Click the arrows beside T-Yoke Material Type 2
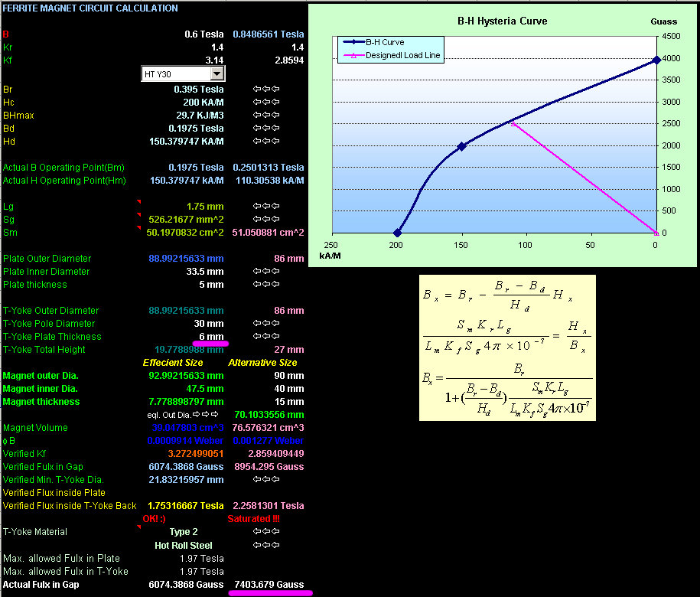This screenshot has width=700, height=597. click(265, 532)
